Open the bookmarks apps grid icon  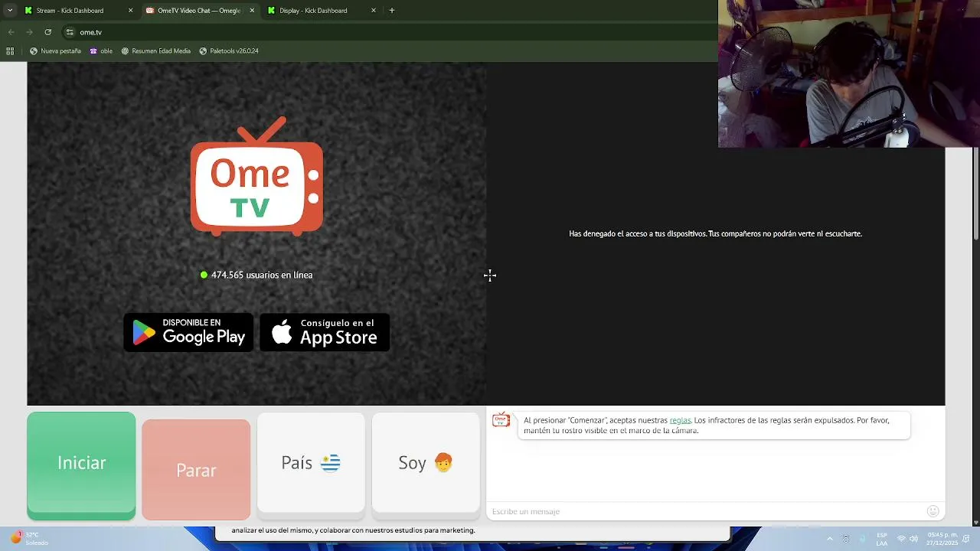[10, 51]
